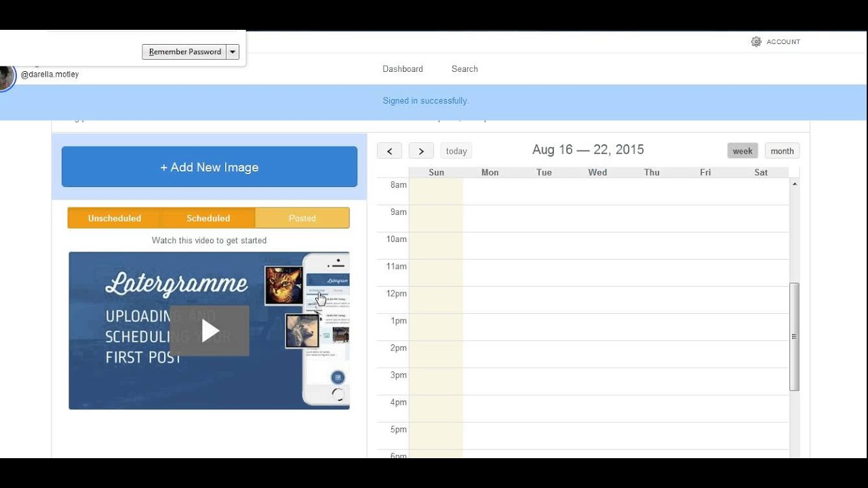Click the today button
This screenshot has width=868, height=488.
coord(456,151)
